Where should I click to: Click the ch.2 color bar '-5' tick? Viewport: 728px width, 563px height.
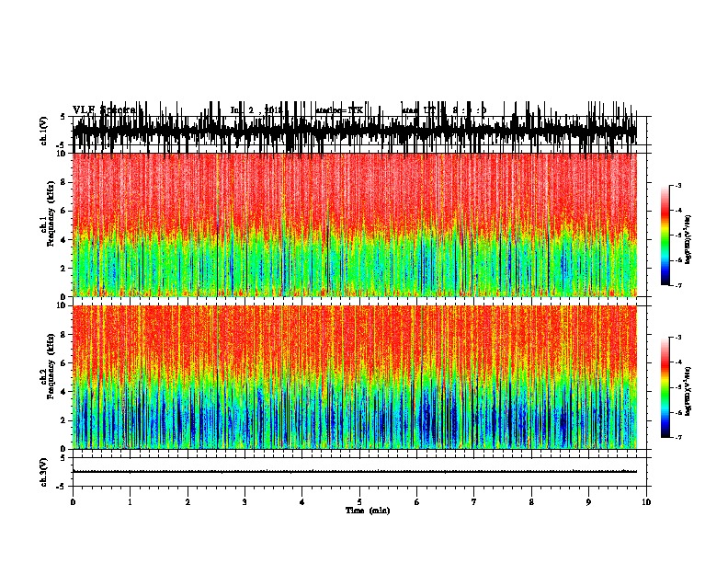677,387
